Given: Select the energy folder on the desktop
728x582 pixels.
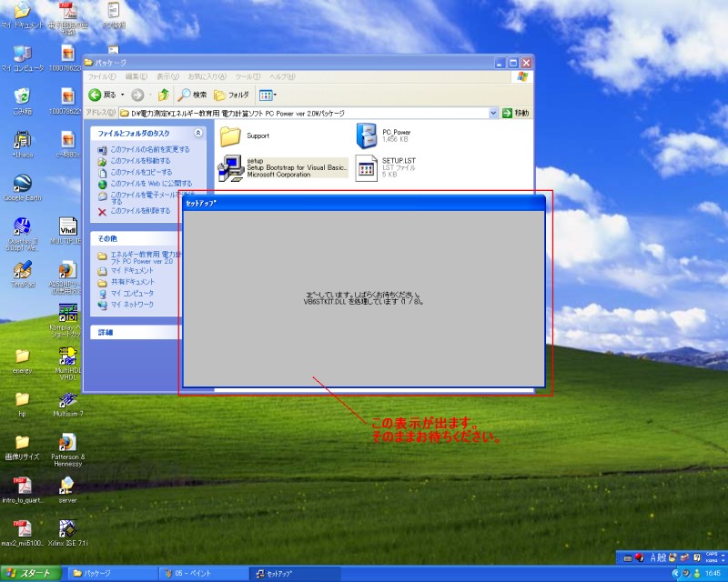Looking at the screenshot, I should (22, 361).
